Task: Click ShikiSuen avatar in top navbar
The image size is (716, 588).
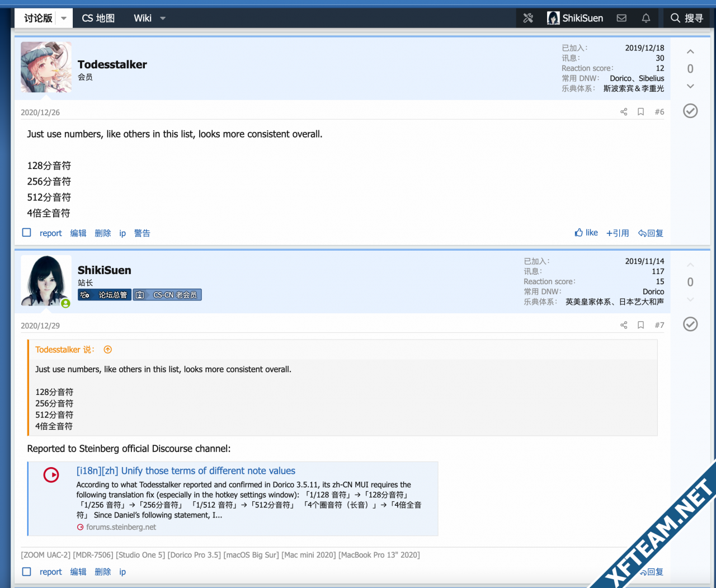Action: point(553,18)
